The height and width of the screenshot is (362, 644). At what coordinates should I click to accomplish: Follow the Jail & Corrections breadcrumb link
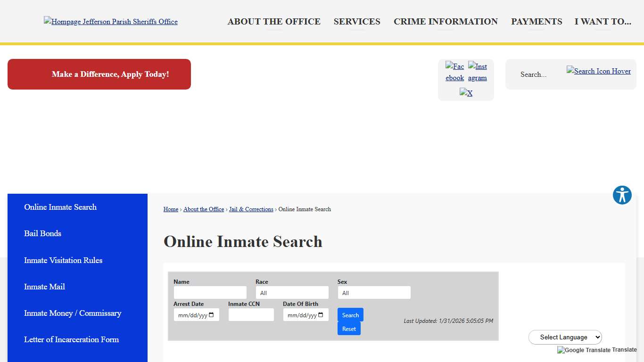click(251, 209)
